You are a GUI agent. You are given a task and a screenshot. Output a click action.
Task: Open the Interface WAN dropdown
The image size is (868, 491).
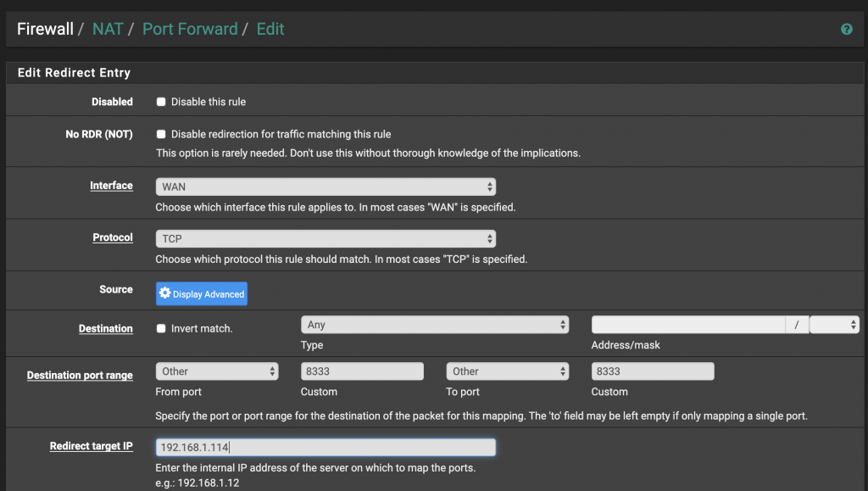click(325, 187)
